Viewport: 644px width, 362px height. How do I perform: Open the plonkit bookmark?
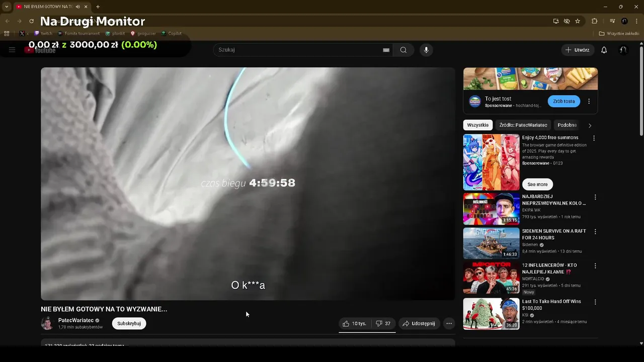click(x=115, y=34)
